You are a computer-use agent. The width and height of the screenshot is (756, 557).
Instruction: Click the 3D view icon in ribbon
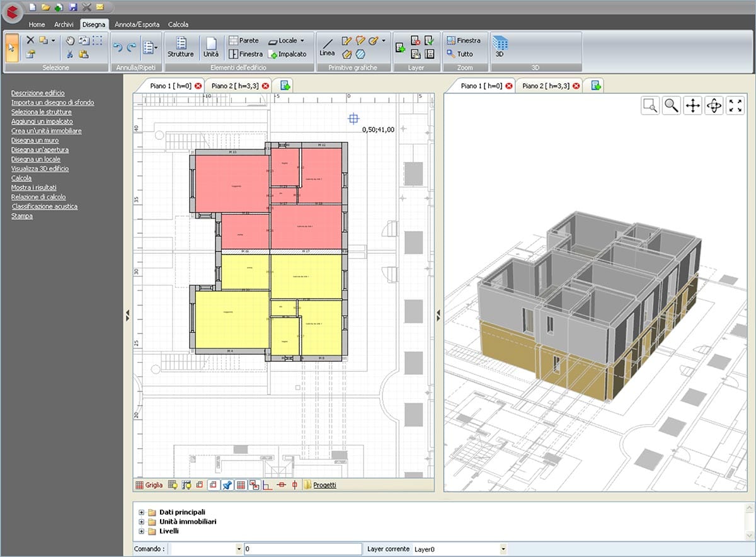pos(500,46)
